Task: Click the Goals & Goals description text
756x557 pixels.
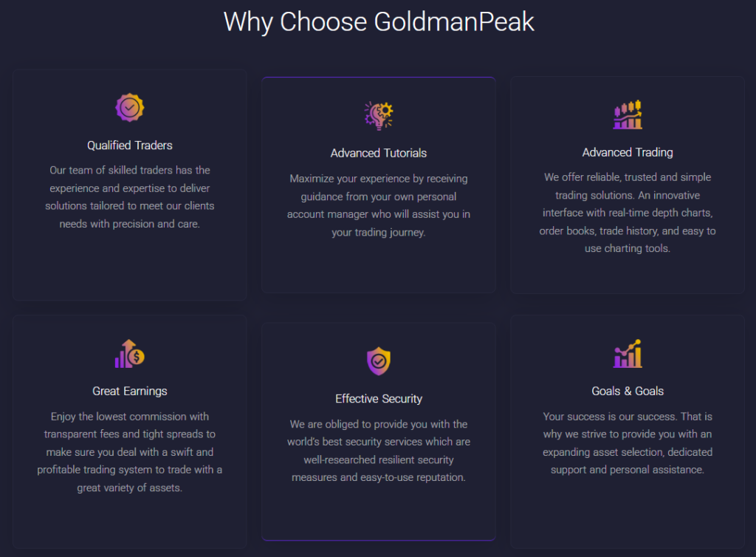Action: click(628, 443)
